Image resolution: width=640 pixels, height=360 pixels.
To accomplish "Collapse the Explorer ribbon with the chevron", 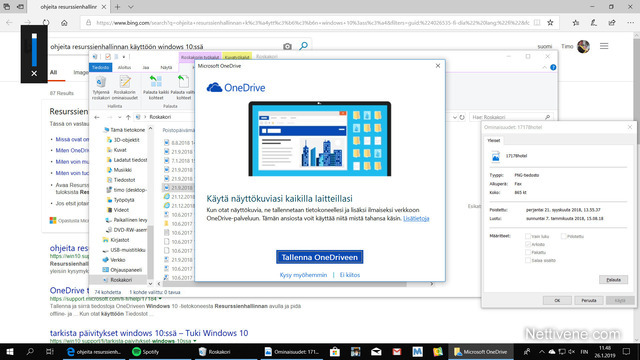I will tap(544, 67).
